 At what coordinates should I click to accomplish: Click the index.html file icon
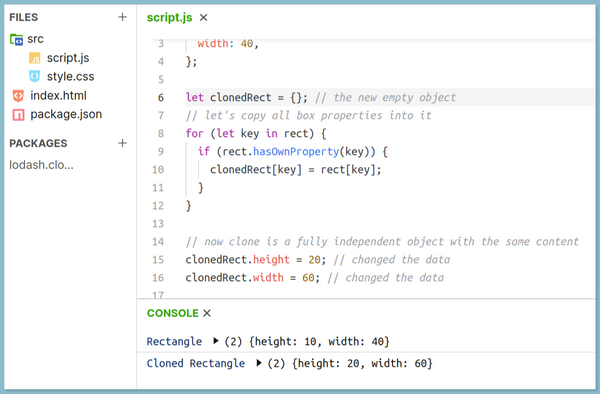(18, 96)
